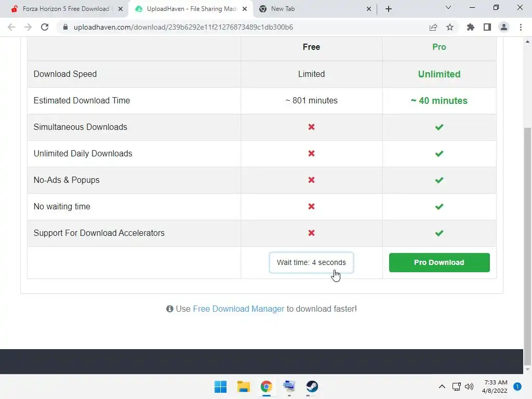
Task: Click the Download Speed row label
Action: pos(65,74)
